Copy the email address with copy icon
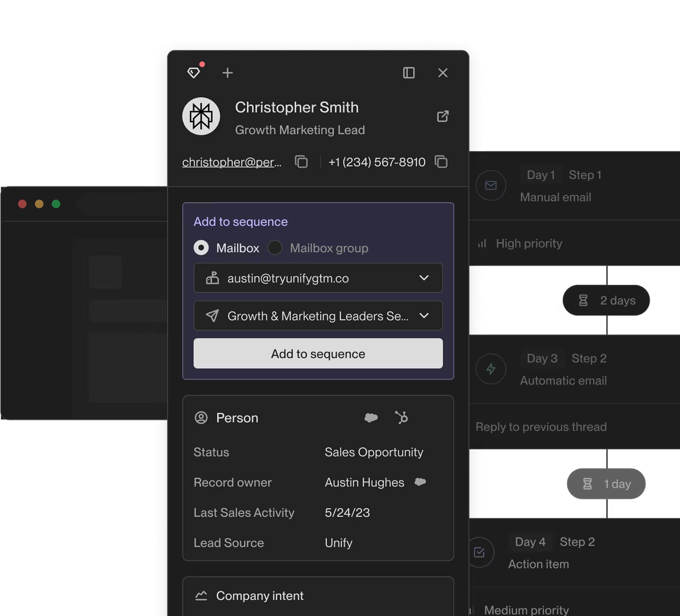Viewport: 680px width, 616px height. click(301, 162)
